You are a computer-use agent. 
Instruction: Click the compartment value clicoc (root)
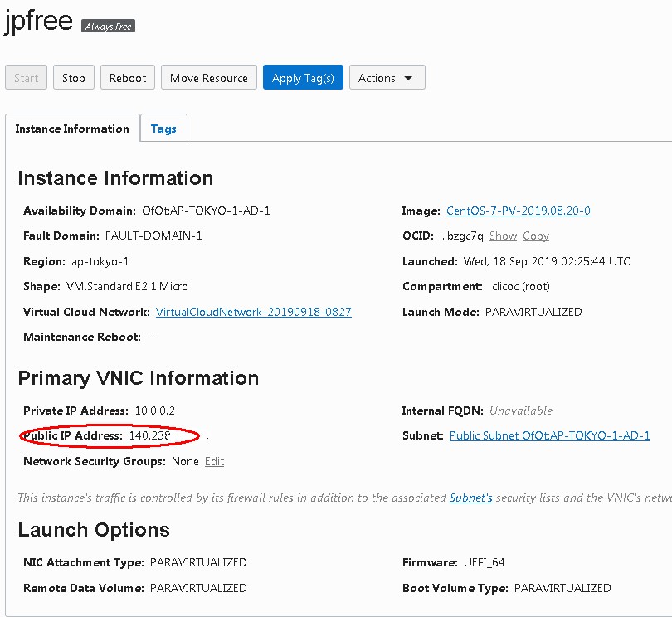[521, 286]
